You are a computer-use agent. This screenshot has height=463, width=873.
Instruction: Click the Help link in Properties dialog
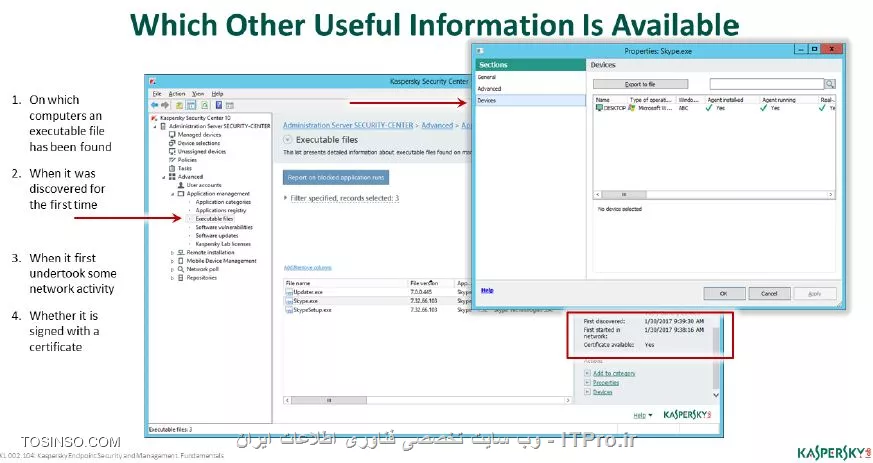[x=487, y=290]
